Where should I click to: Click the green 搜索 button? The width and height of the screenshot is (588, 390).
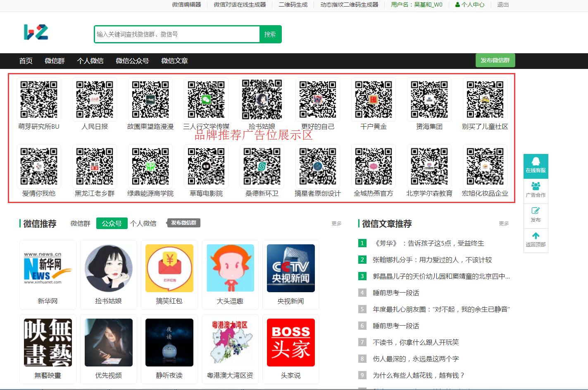[x=270, y=34]
